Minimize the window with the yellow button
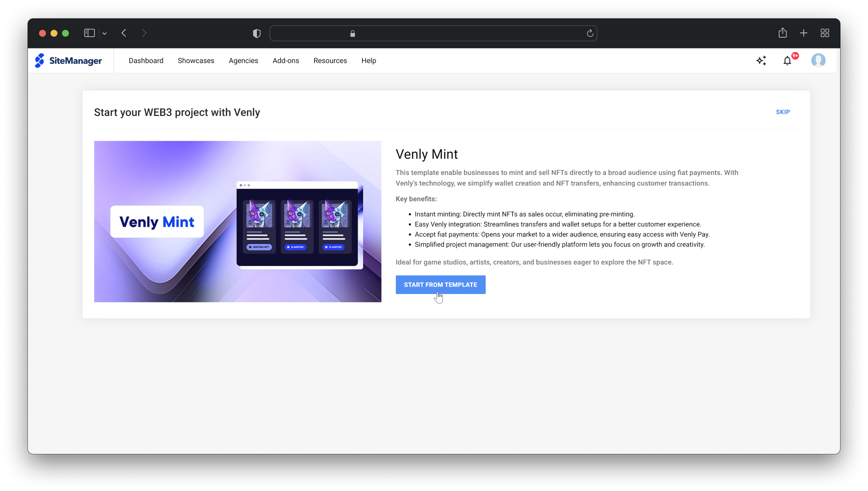The image size is (868, 491). click(x=54, y=33)
